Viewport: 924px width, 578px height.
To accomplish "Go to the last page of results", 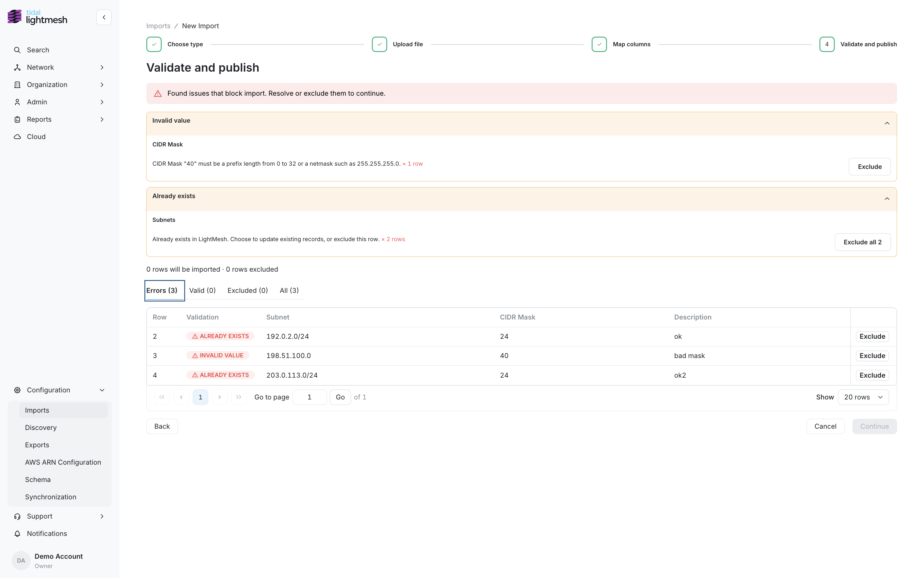I will (x=239, y=397).
